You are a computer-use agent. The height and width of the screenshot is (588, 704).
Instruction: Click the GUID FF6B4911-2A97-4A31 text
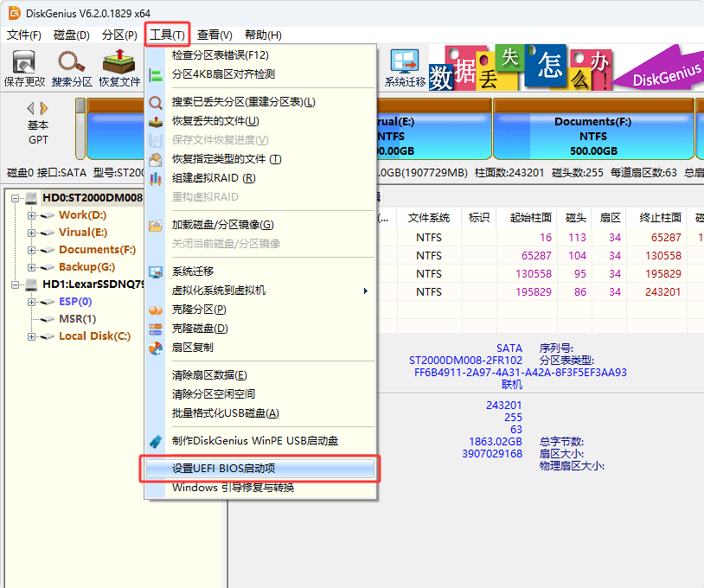(521, 373)
